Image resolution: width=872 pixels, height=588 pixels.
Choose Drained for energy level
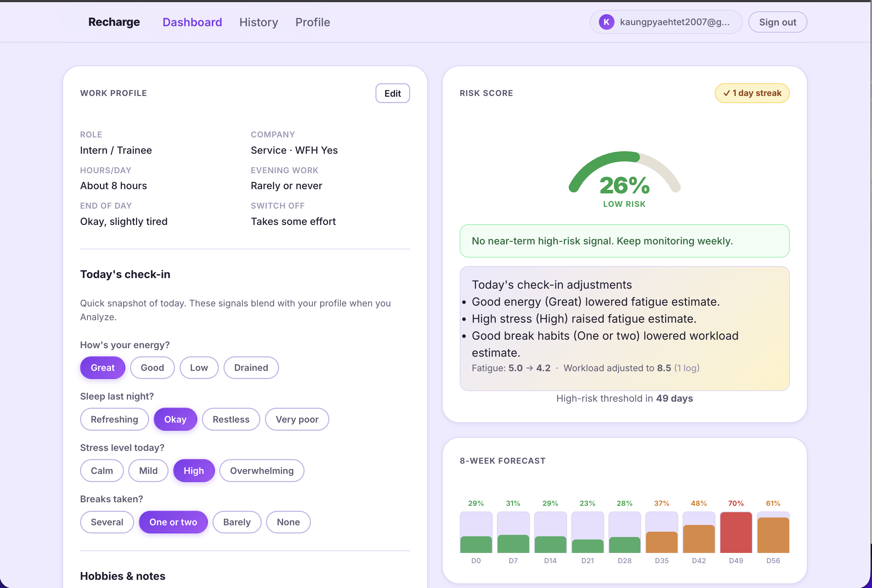[x=251, y=368]
